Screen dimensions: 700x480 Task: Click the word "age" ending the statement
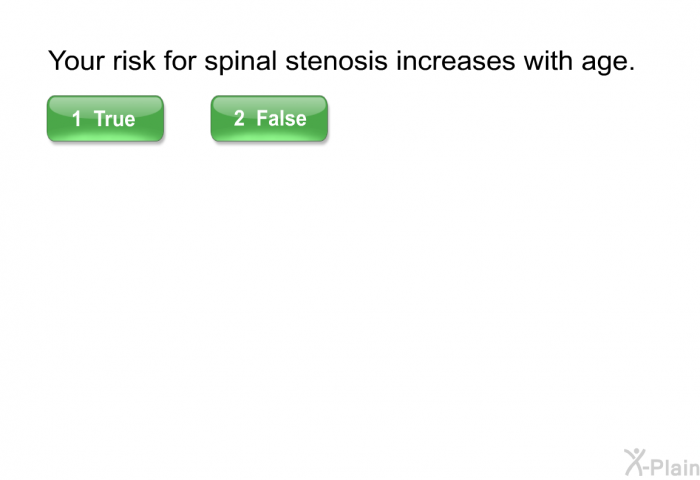[x=604, y=63]
